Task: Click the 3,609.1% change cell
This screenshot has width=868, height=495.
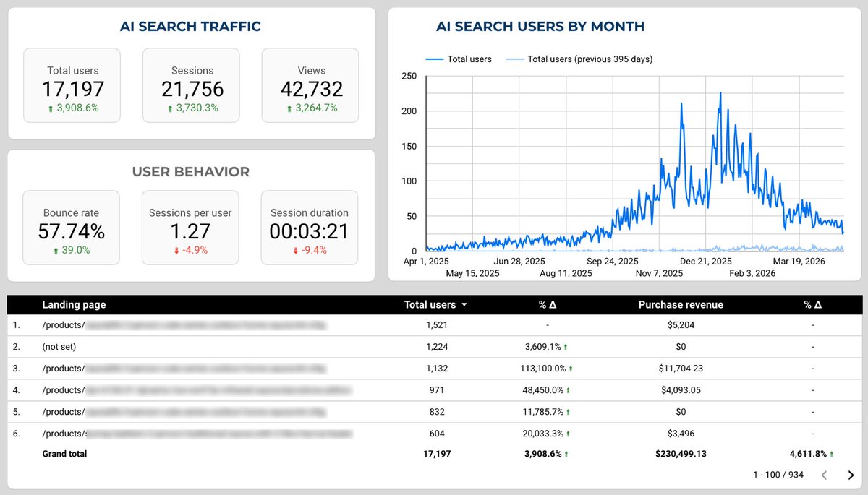Action: click(x=548, y=347)
